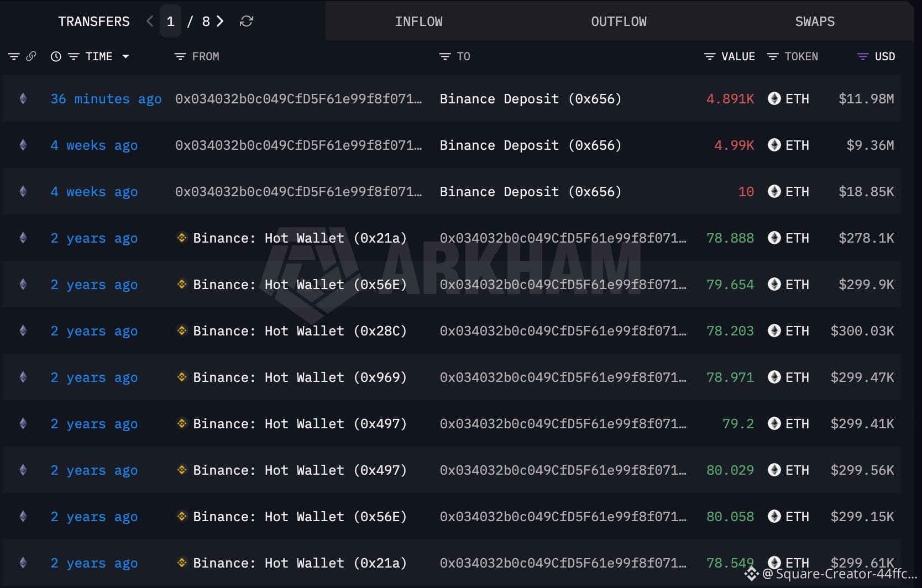This screenshot has height=588, width=922.
Task: Click Binance logo icon on $299.56K row
Action: coord(182,470)
